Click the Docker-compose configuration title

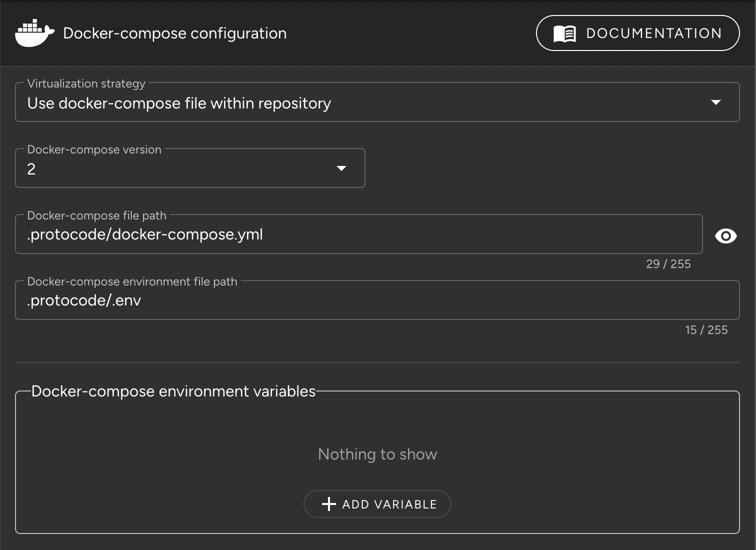point(174,33)
